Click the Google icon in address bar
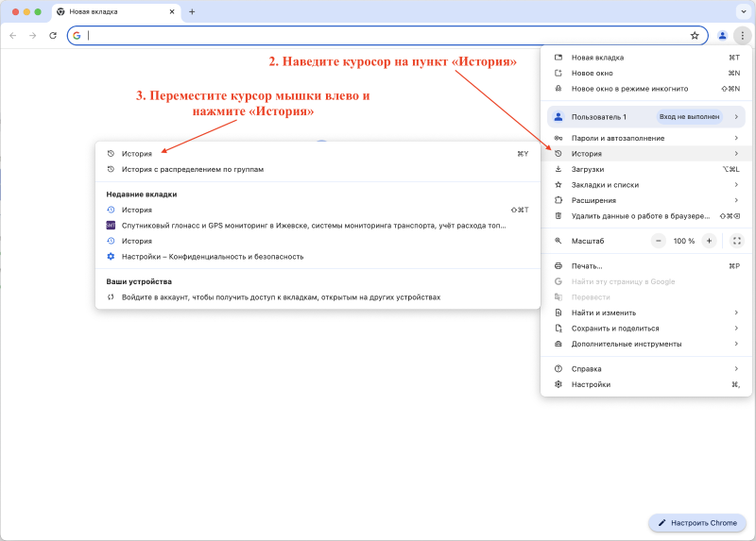This screenshot has height=541, width=756. (77, 36)
